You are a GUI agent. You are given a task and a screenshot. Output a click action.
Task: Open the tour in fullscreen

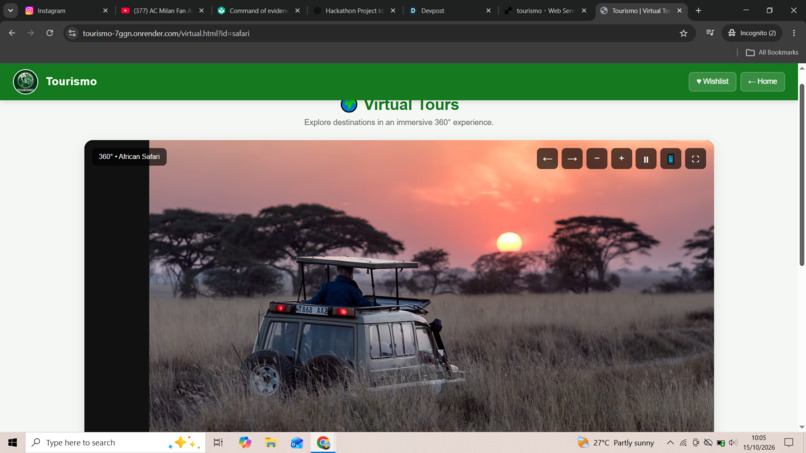[x=695, y=159]
